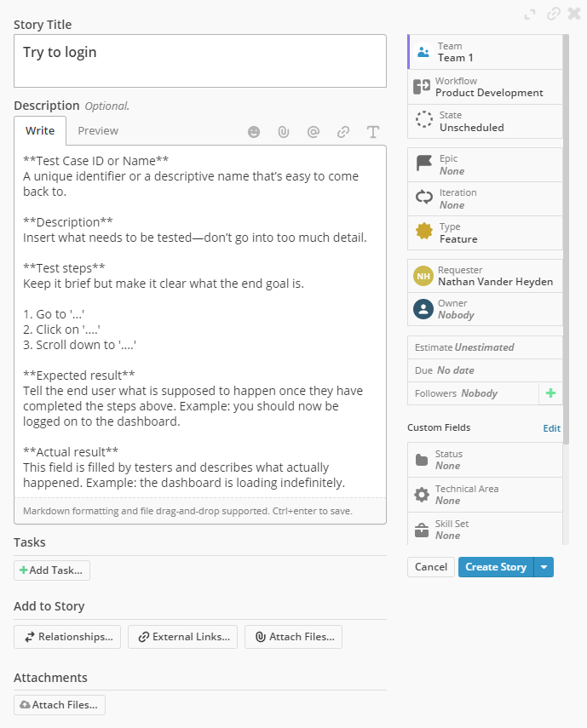The image size is (587, 728).
Task: Click the Edit link next to Custom Fields
Action: point(551,428)
